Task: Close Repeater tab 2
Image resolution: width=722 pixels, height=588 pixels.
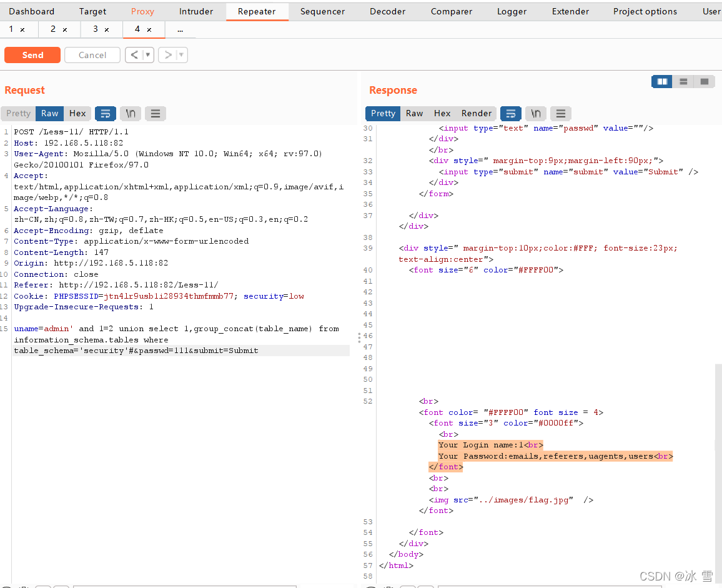Action: pyautogui.click(x=65, y=30)
